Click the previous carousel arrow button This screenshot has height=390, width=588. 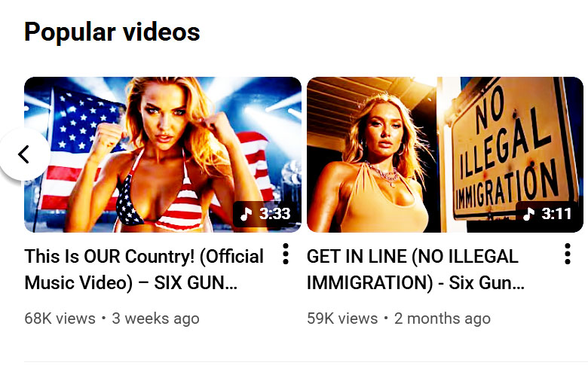click(23, 154)
